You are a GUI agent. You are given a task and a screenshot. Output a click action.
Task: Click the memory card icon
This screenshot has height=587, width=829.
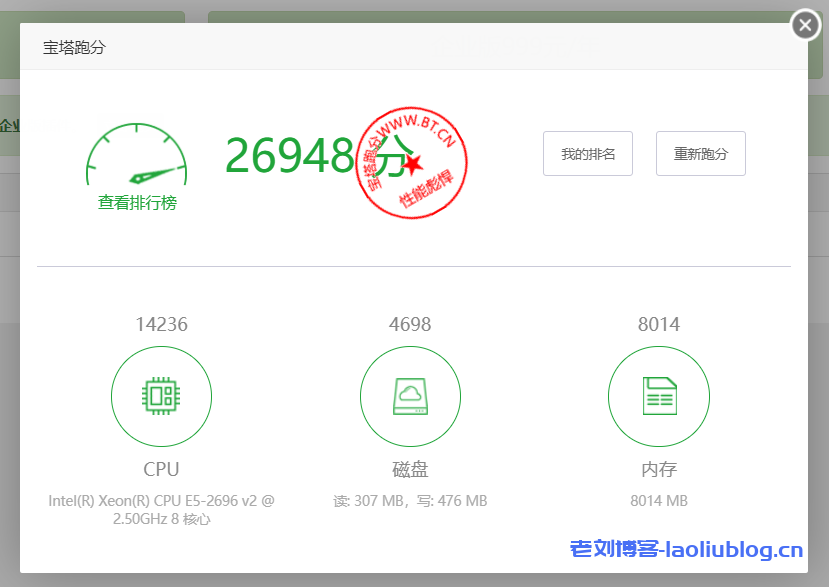(659, 397)
